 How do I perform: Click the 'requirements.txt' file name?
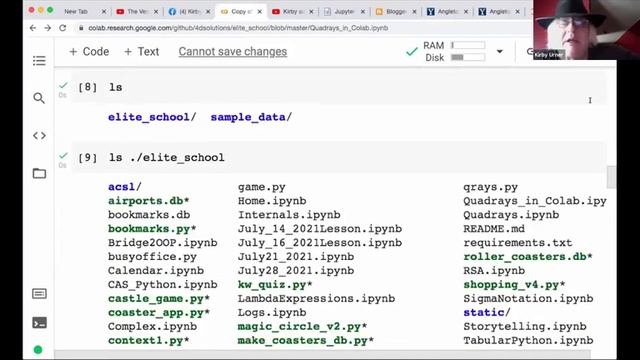coord(518,243)
